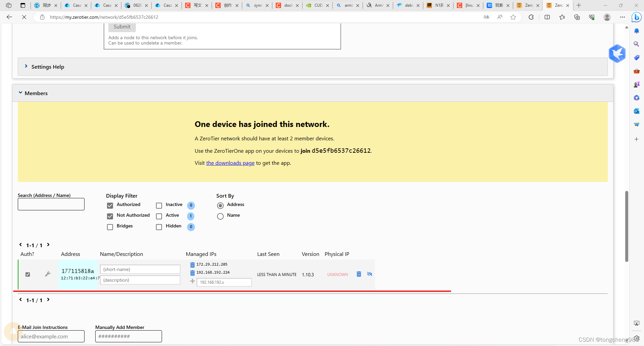Click the 192.168.192.x managed IP input

pyautogui.click(x=224, y=282)
